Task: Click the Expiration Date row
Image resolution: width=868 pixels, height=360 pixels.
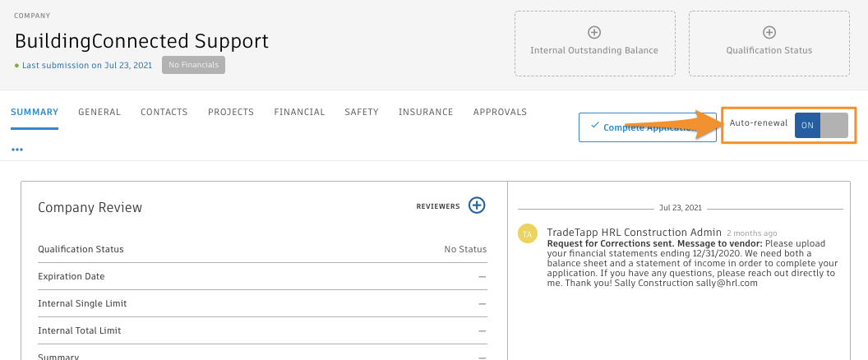Action: coord(262,276)
